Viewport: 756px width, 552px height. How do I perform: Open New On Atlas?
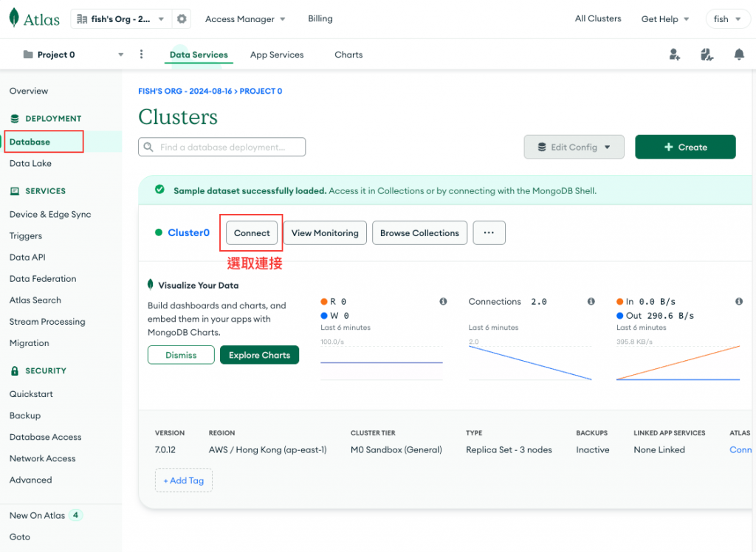coord(37,515)
